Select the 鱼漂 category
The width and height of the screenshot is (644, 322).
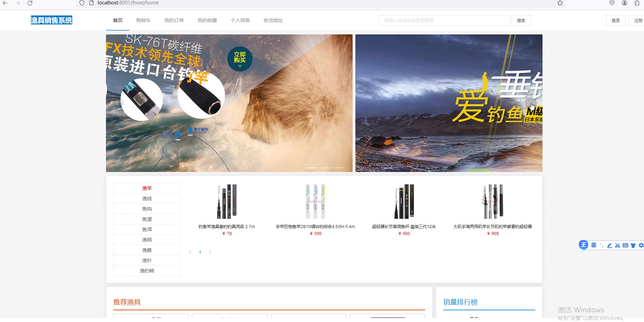click(147, 219)
